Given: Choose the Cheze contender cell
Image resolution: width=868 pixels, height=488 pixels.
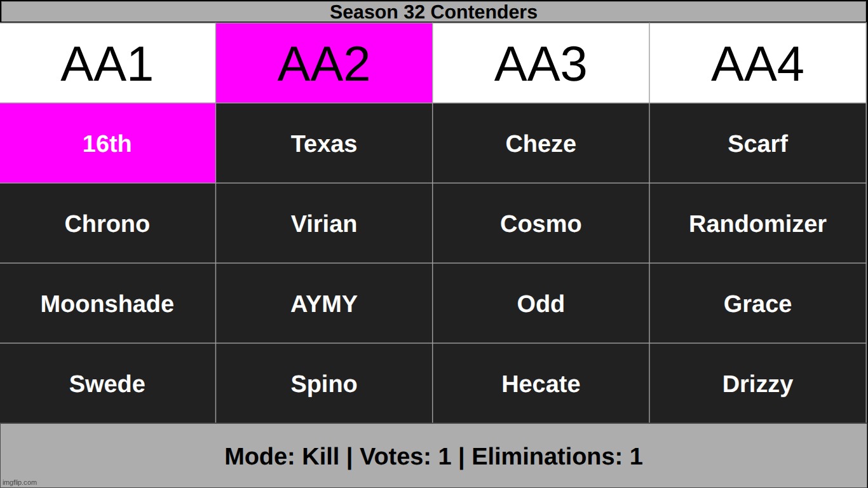Looking at the screenshot, I should [541, 144].
